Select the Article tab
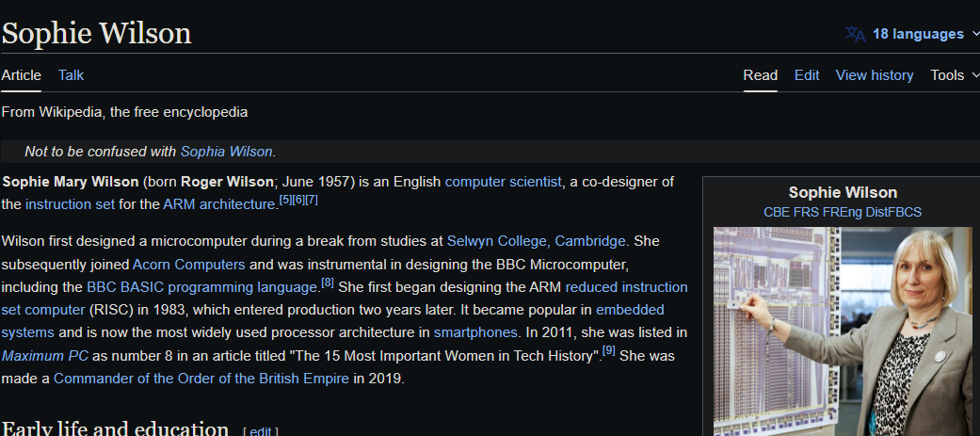 (22, 75)
